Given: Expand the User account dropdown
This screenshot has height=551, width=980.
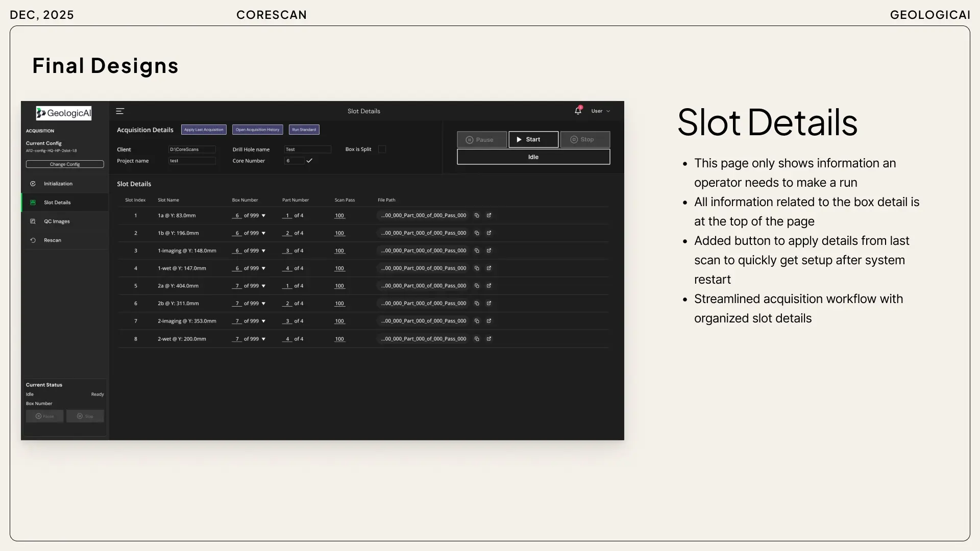Looking at the screenshot, I should tap(601, 111).
